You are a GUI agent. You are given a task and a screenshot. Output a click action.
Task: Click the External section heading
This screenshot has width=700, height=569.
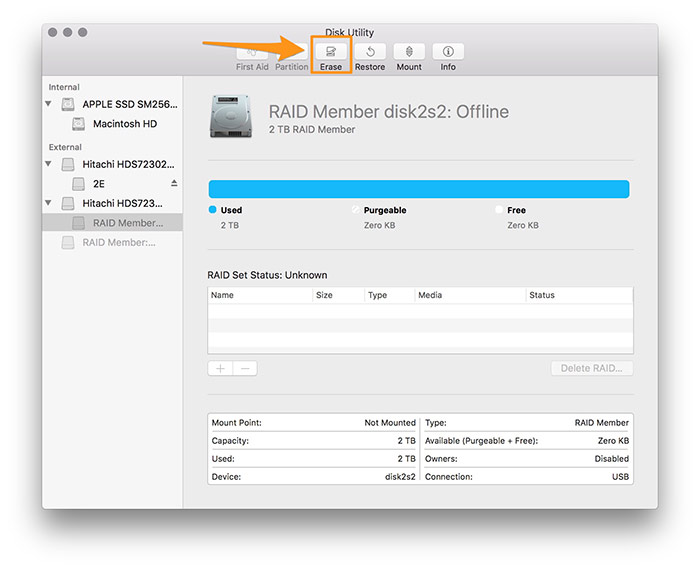click(65, 147)
